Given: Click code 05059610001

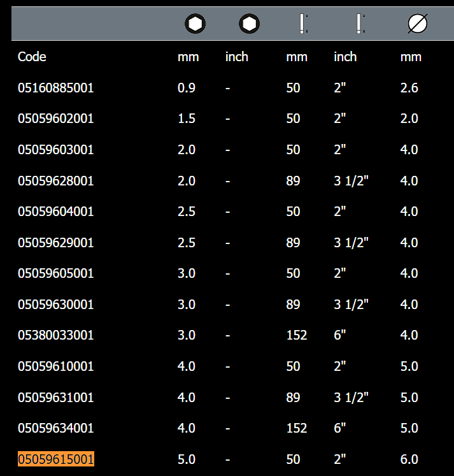Looking at the screenshot, I should tap(56, 366).
